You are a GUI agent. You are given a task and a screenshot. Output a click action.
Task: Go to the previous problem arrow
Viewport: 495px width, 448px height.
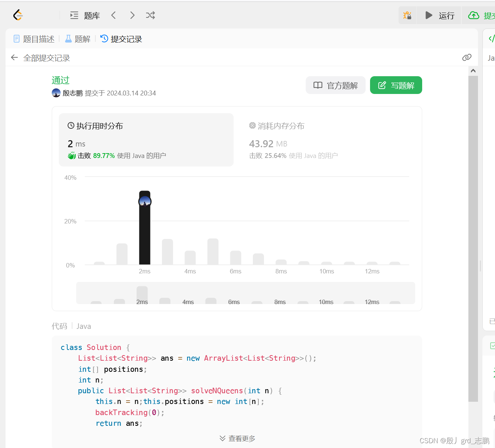pyautogui.click(x=113, y=15)
